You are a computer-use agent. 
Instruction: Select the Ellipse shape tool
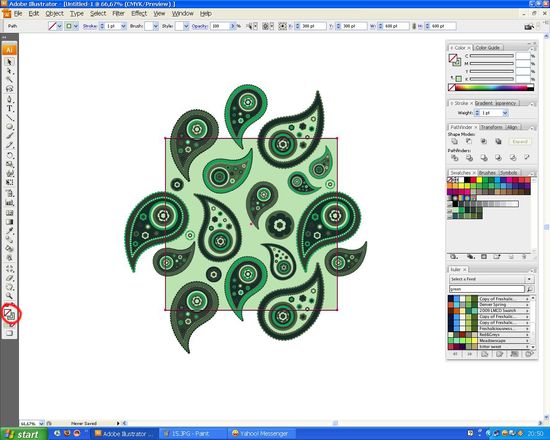(9, 127)
